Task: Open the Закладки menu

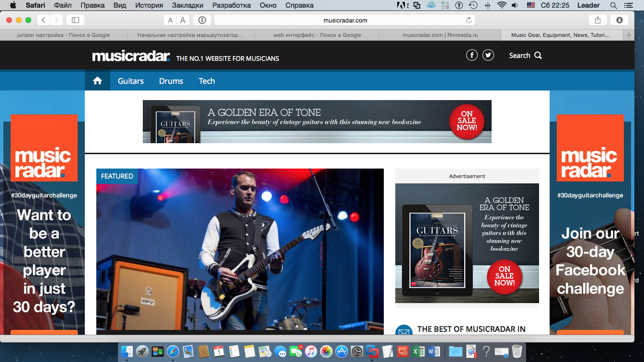Action: [x=187, y=5]
